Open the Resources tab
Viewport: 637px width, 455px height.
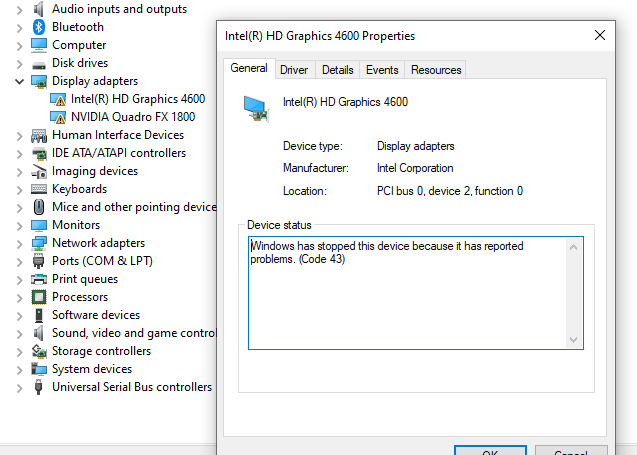[436, 70]
